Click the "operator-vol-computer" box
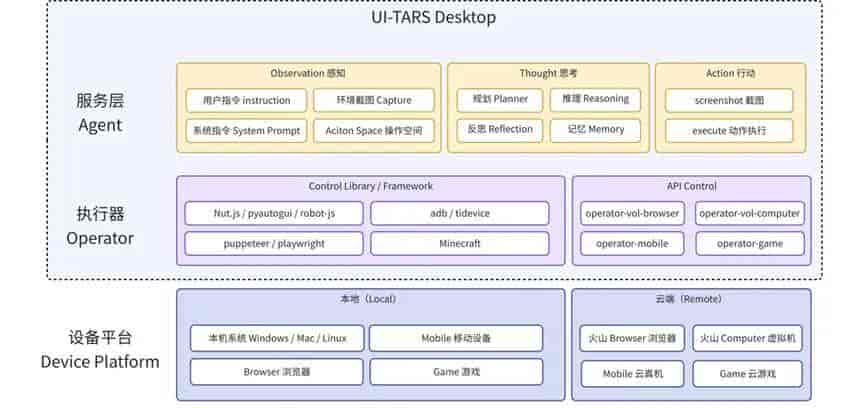This screenshot has width=863, height=408. coord(750,214)
